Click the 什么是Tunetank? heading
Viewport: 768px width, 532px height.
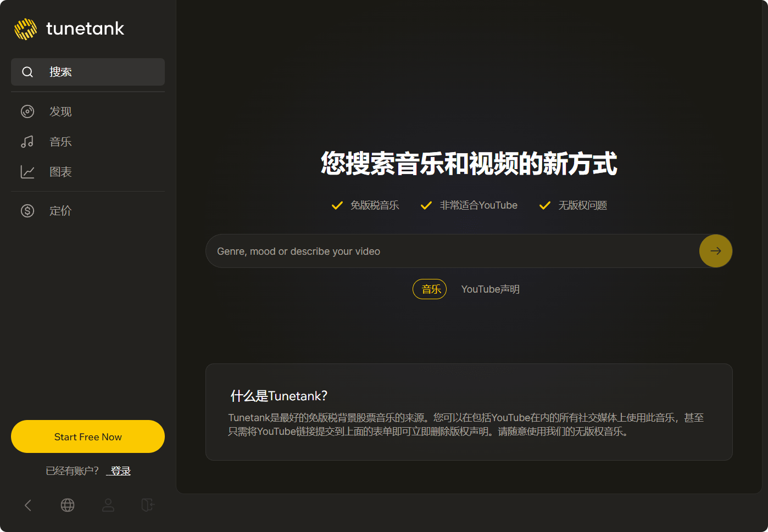[279, 396]
